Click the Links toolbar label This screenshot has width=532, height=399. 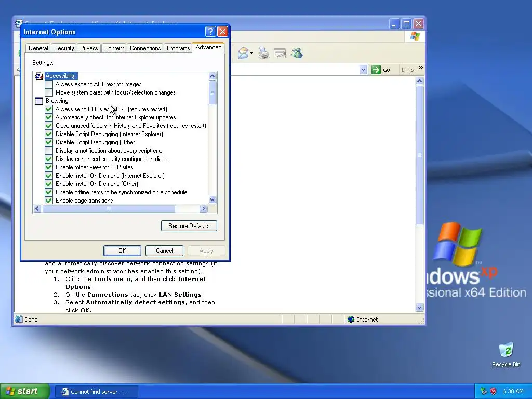pos(407,70)
